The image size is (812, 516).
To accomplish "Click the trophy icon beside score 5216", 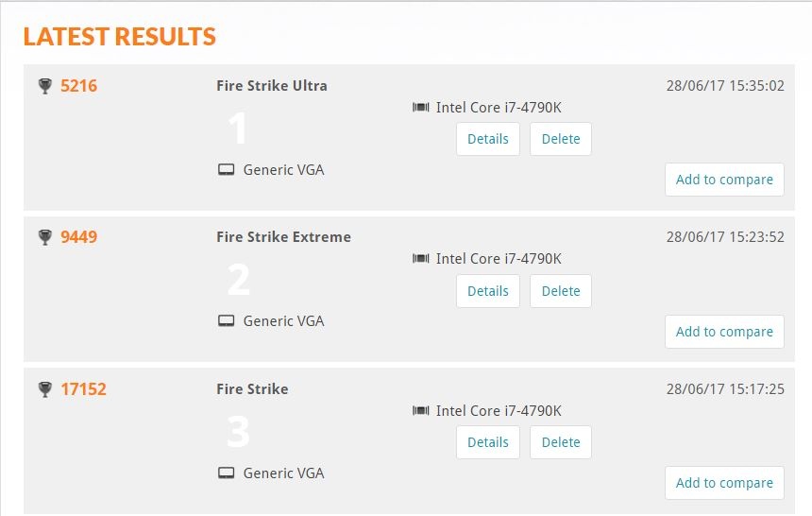I will pos(44,86).
